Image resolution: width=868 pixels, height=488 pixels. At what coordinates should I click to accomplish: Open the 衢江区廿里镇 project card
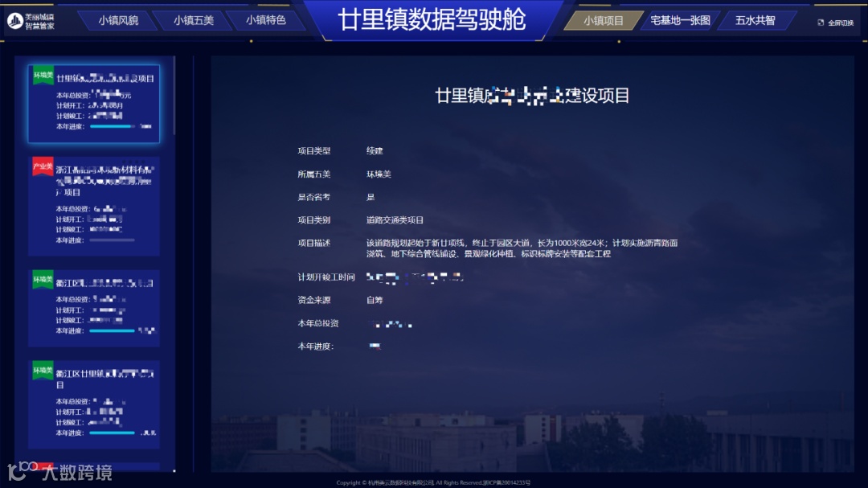[x=93, y=404]
